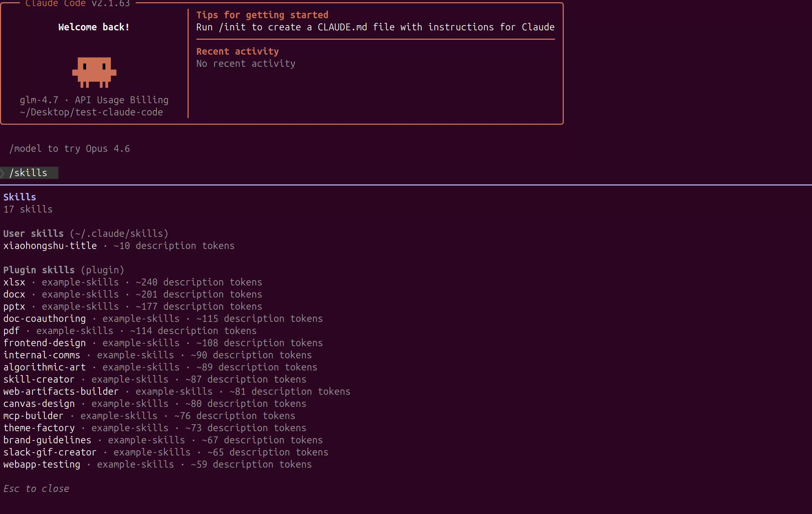This screenshot has width=812, height=514.
Task: Select the frontend-design skill row
Action: point(163,343)
